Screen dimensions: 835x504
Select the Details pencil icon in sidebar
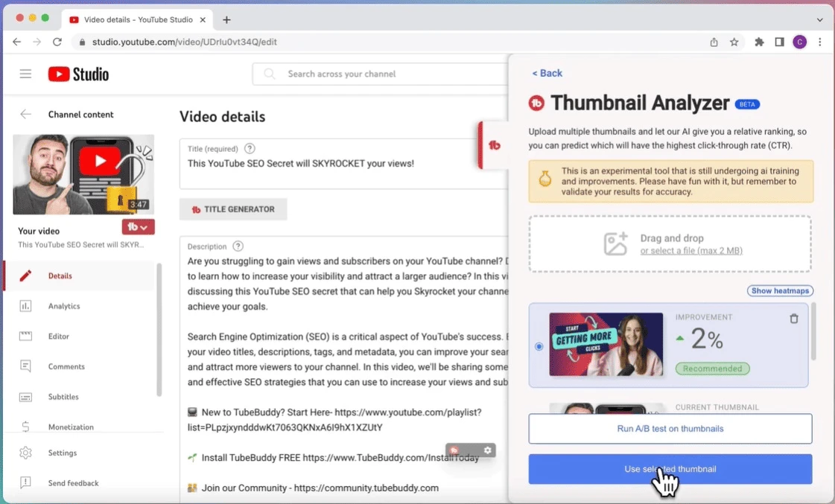click(25, 275)
